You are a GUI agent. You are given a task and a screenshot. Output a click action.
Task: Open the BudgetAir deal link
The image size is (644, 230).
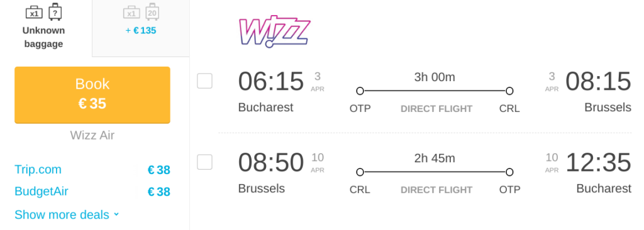(x=41, y=192)
